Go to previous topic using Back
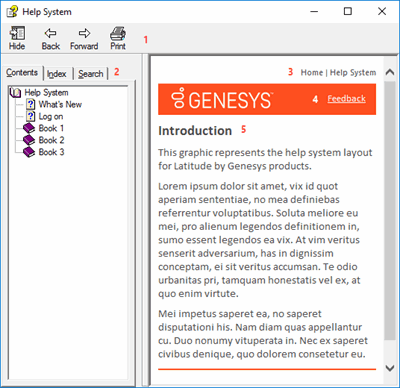Viewport: 400px width, 388px height. tap(51, 38)
